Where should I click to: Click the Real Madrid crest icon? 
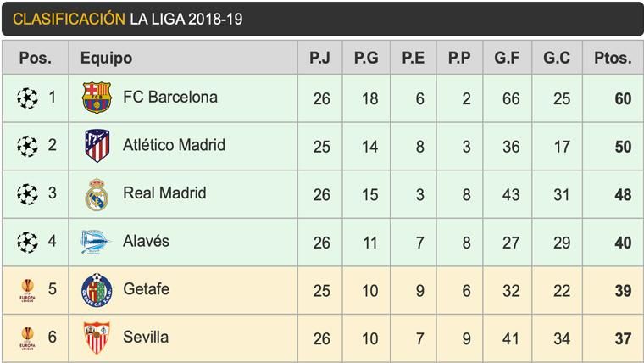(97, 194)
